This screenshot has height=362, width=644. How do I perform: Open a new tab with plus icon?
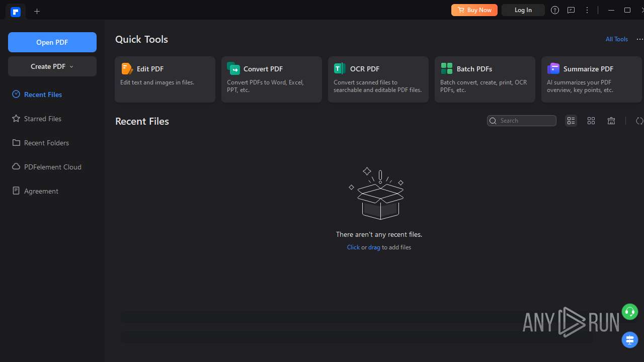[x=37, y=11]
